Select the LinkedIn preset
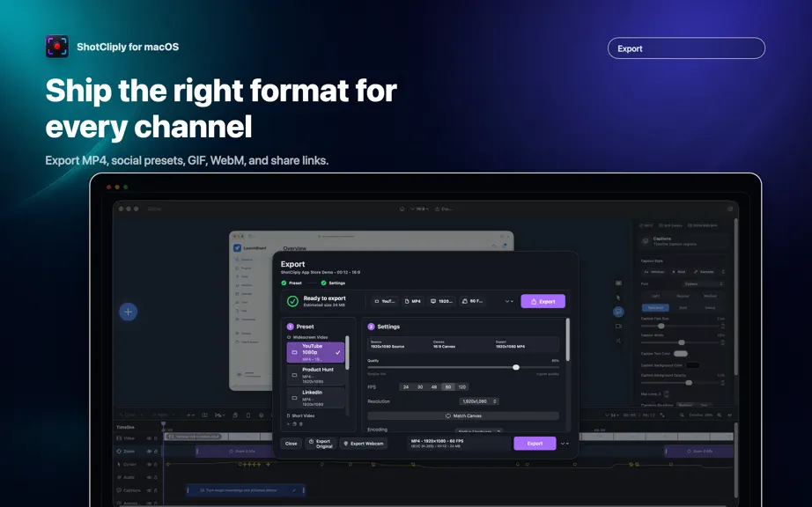Screen dimensions: 812x507 pos(315,398)
